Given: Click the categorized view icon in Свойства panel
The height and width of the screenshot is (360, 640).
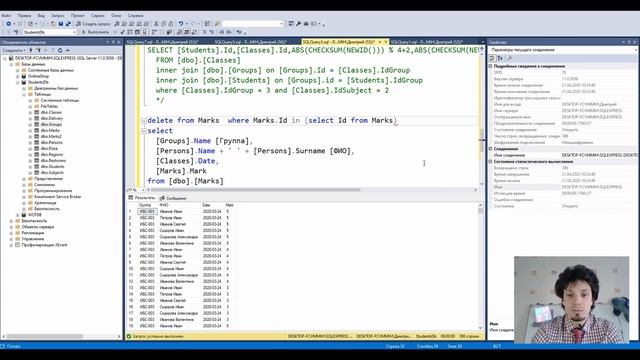Looking at the screenshot, I should [x=493, y=58].
